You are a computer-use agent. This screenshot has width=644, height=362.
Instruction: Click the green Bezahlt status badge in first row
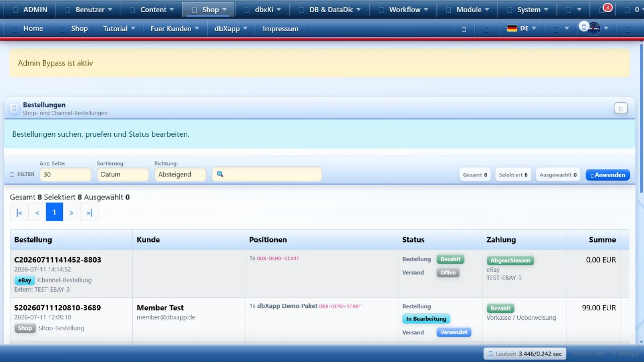(x=450, y=259)
